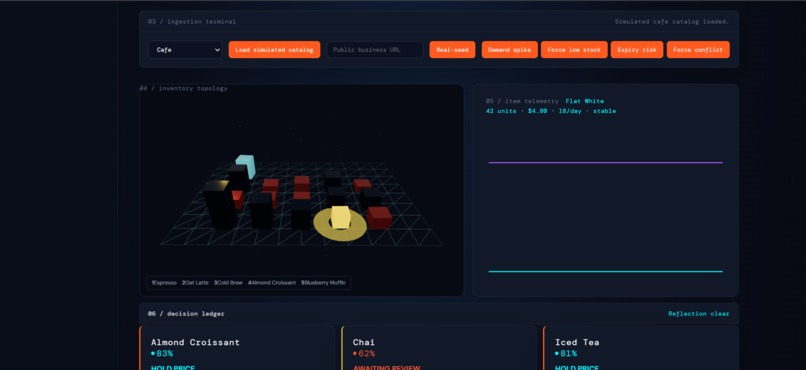The height and width of the screenshot is (370, 806).
Task: Click the purple telemetry chart line
Action: (605, 163)
